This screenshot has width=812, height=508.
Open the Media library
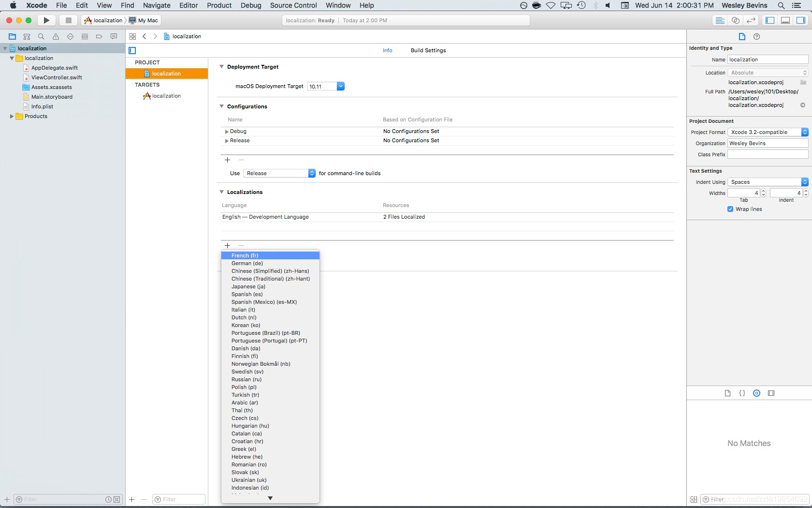[x=771, y=393]
